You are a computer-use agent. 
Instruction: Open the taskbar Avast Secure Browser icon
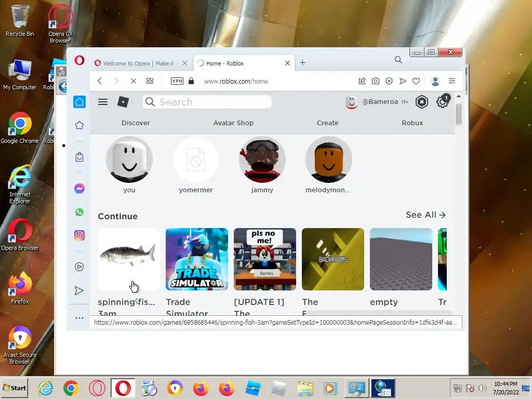click(175, 388)
